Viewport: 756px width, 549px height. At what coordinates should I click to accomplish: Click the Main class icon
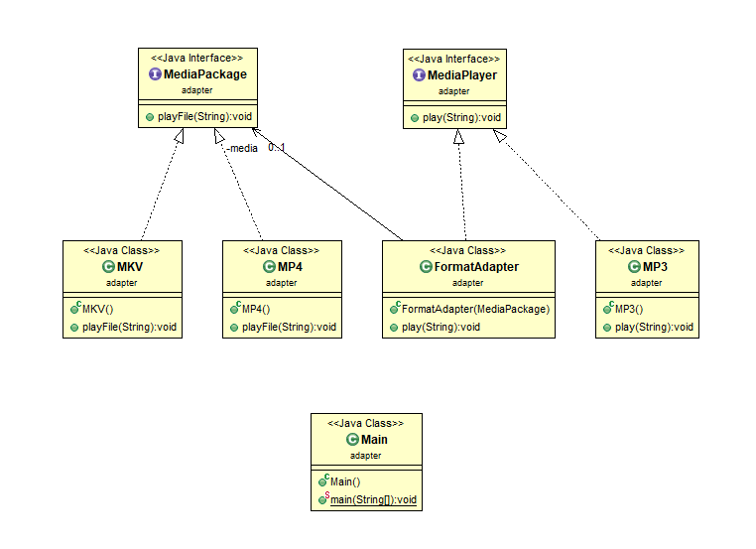point(352,440)
